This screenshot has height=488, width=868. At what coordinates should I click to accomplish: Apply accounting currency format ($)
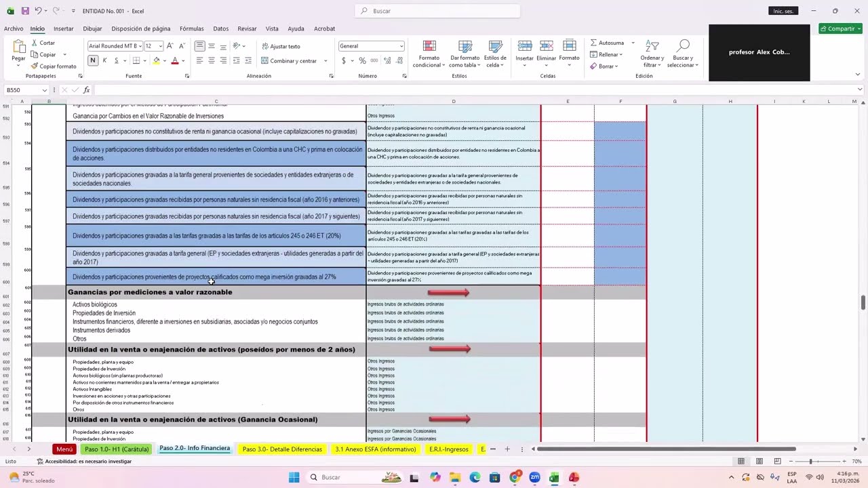(344, 60)
